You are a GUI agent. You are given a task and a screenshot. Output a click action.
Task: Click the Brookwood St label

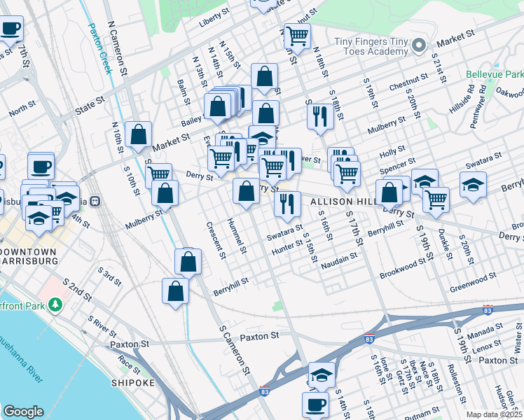[x=403, y=268]
